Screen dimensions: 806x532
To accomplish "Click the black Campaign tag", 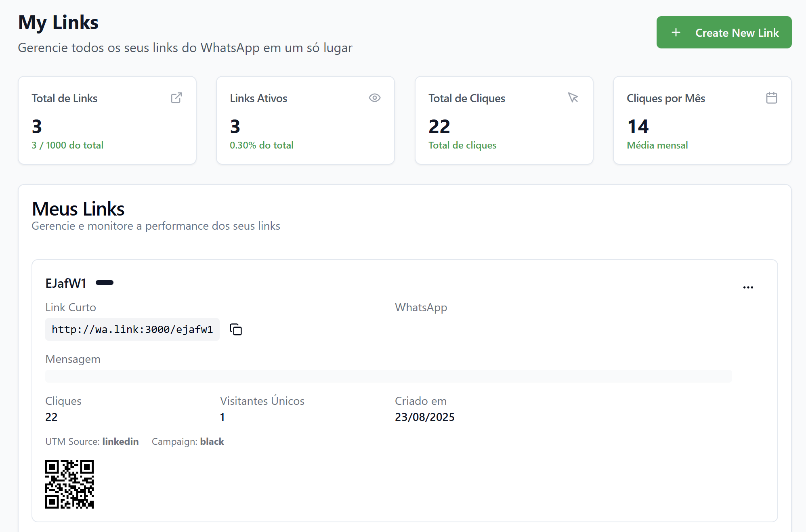I will coord(212,441).
